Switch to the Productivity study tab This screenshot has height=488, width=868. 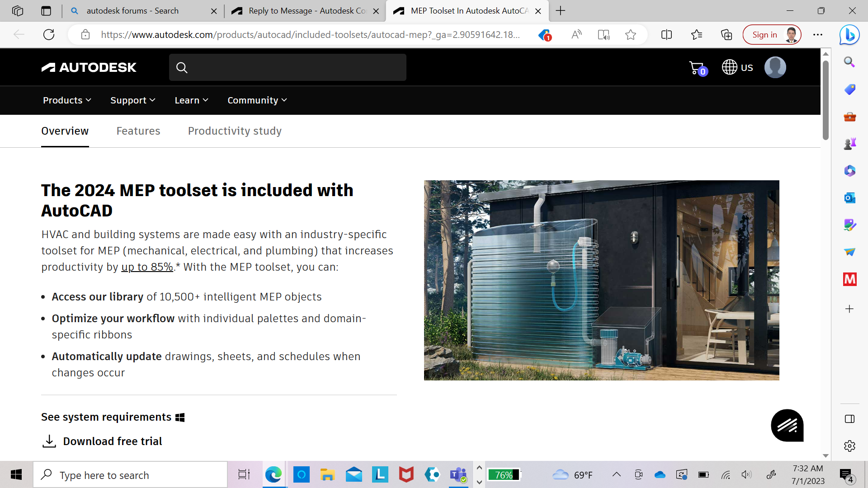pyautogui.click(x=234, y=131)
